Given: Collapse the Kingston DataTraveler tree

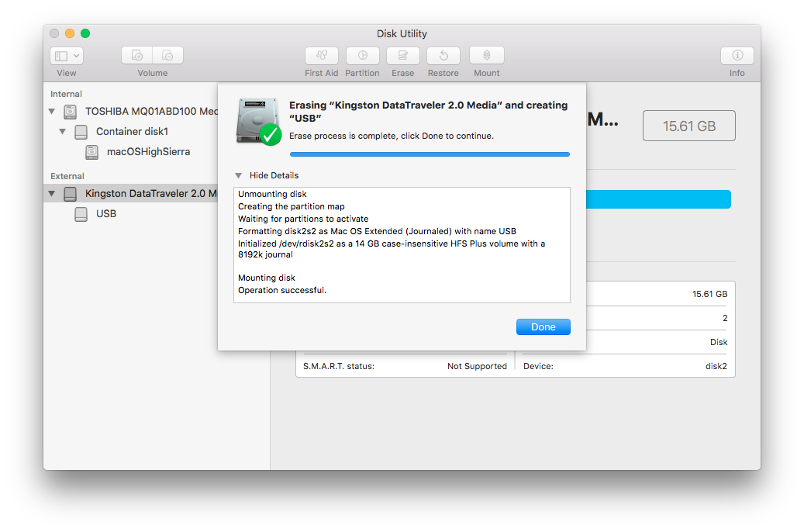Looking at the screenshot, I should pyautogui.click(x=52, y=193).
